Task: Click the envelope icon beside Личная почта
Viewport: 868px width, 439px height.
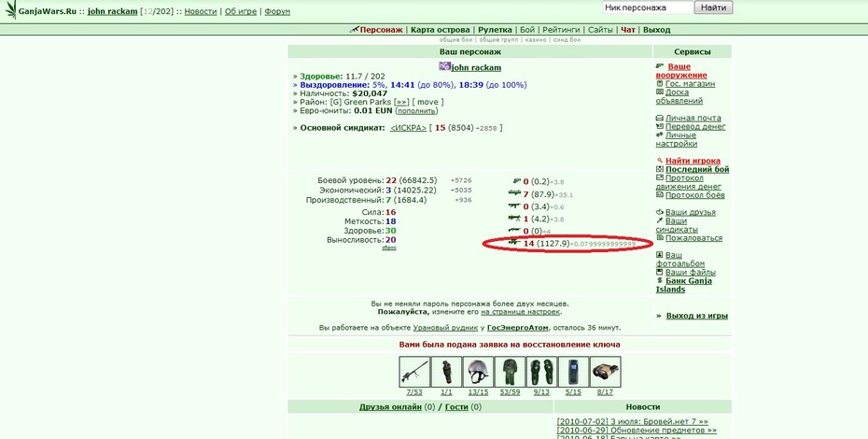Action: (x=659, y=118)
